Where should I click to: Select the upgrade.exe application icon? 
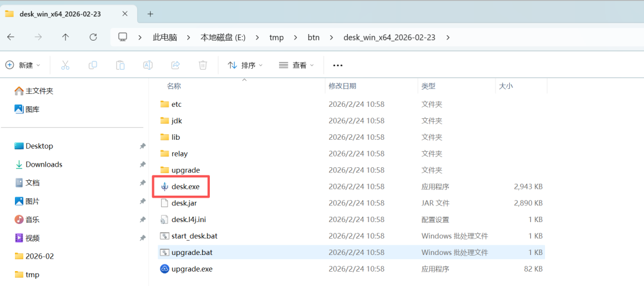tap(165, 269)
